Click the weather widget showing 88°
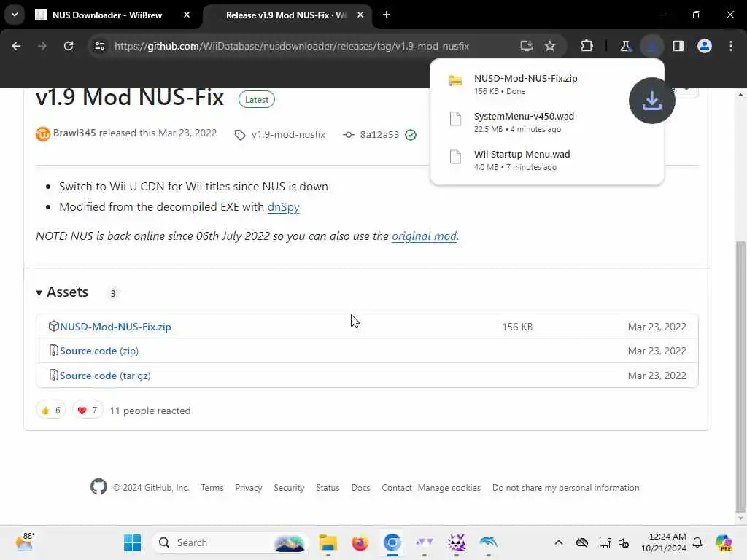This screenshot has height=560, width=747. point(25,542)
